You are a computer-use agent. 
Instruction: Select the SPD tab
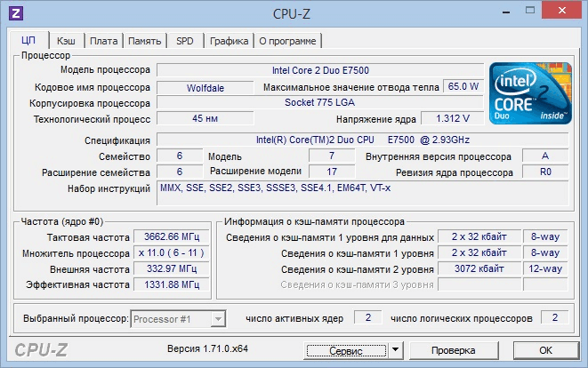click(184, 40)
